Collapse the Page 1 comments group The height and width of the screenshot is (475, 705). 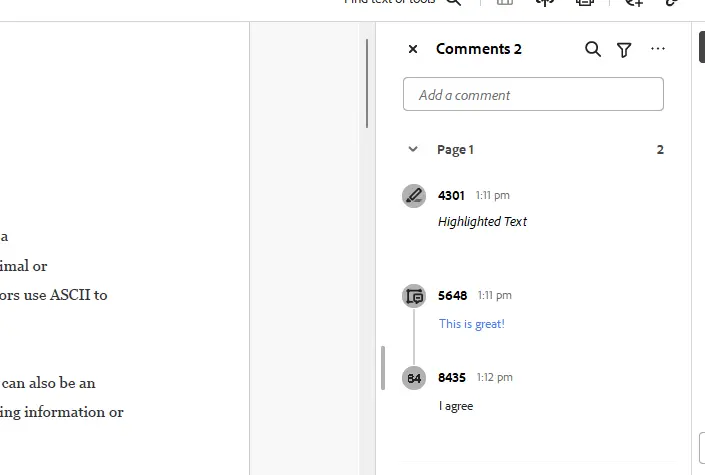[413, 149]
